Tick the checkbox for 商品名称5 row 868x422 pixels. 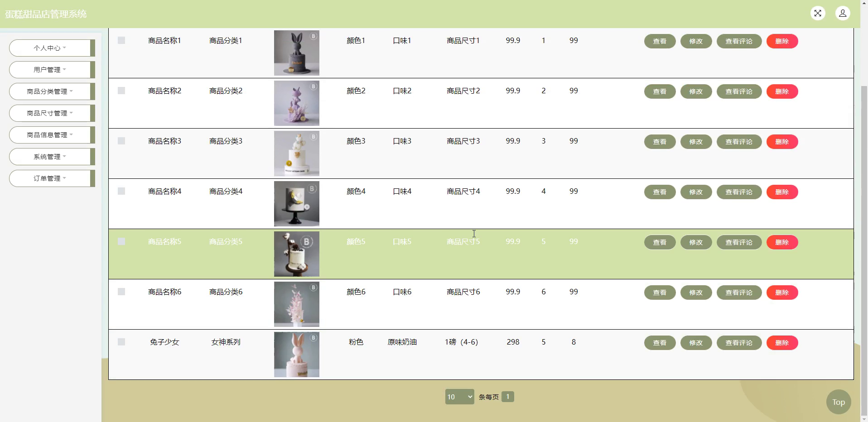[121, 241]
